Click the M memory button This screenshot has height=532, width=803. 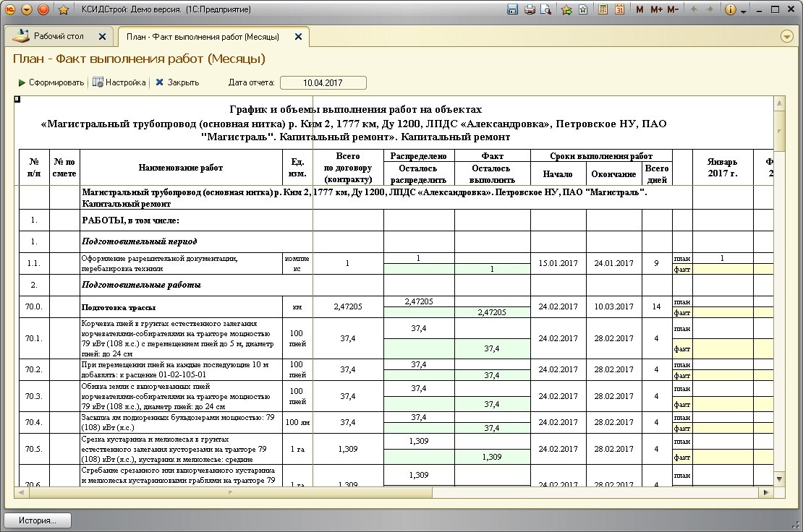click(639, 9)
